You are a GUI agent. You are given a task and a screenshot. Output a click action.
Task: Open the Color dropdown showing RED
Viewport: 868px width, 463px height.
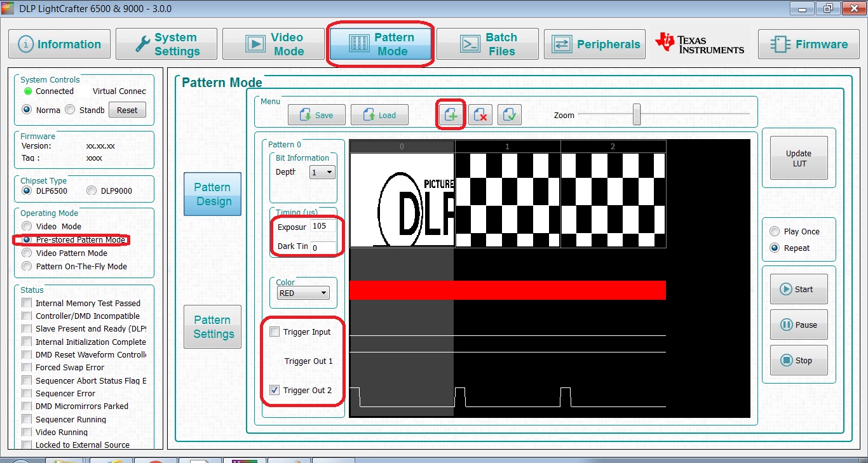click(x=303, y=293)
